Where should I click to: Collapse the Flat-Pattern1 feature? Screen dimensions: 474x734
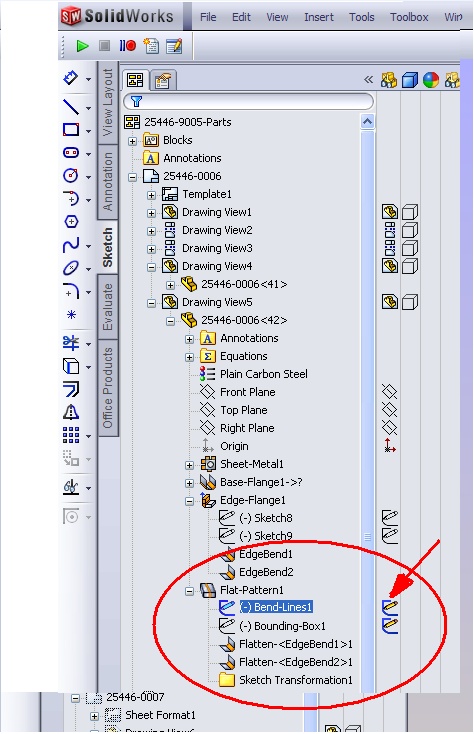point(189,591)
